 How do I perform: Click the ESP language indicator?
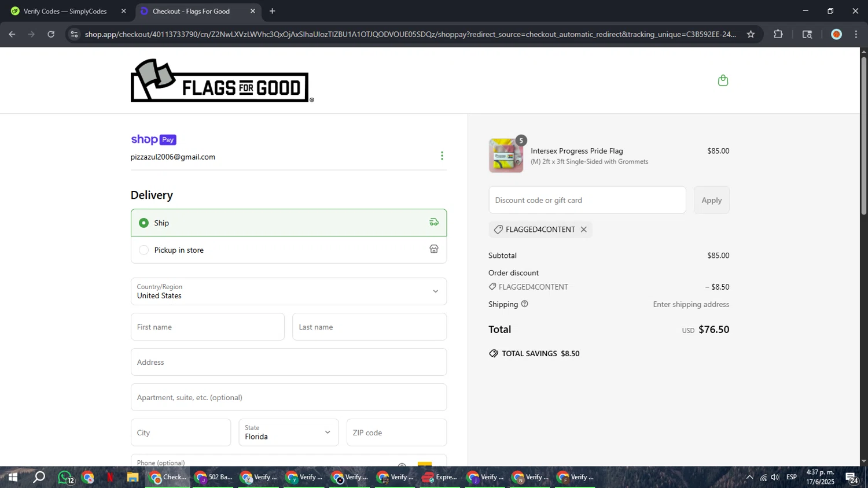click(x=792, y=477)
